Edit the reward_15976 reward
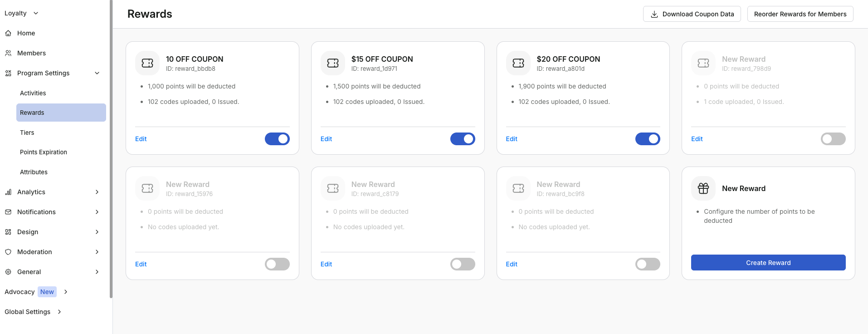This screenshot has width=868, height=334. (x=141, y=264)
